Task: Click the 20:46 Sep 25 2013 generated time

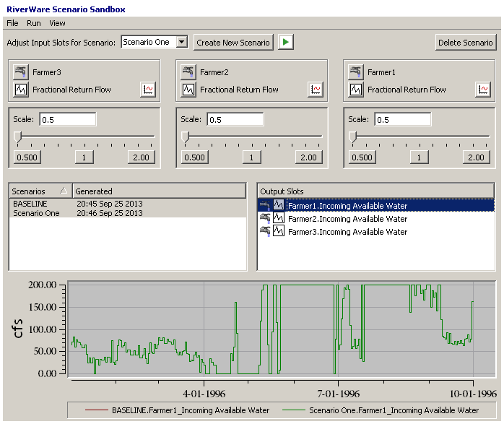Action: pos(110,213)
